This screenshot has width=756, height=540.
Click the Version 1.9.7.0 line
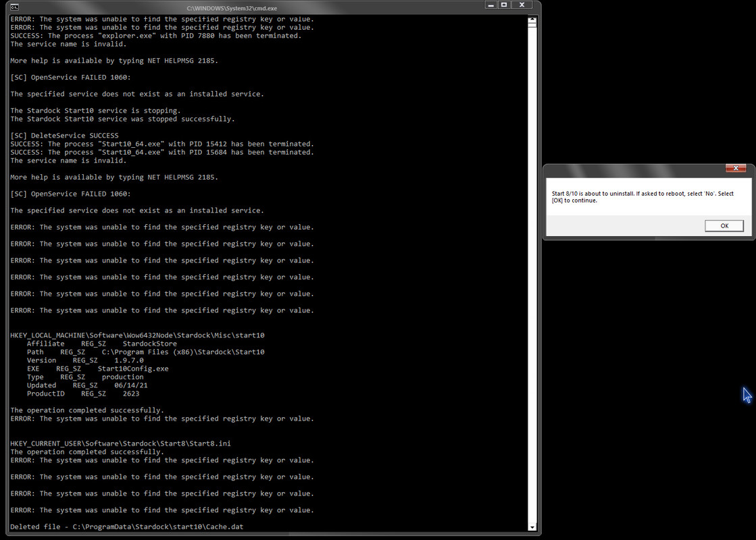coord(85,360)
